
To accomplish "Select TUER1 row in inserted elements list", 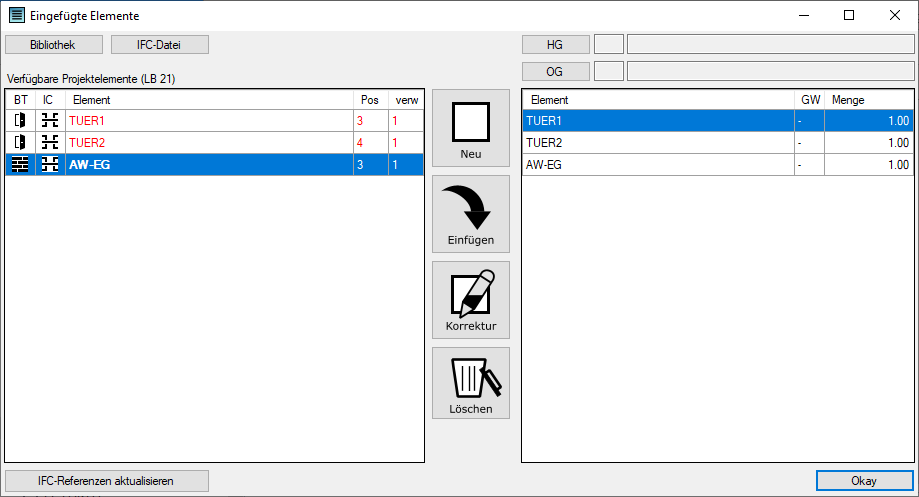I will [717, 121].
